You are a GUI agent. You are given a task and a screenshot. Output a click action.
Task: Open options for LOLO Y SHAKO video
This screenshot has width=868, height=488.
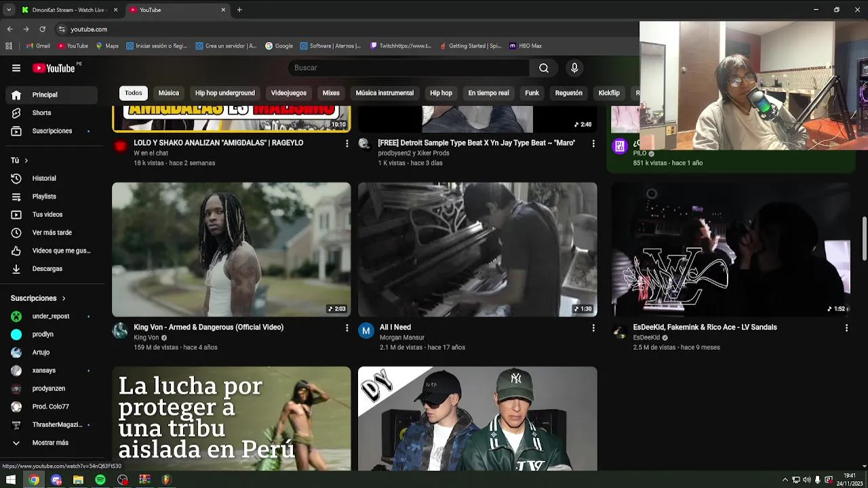[347, 144]
